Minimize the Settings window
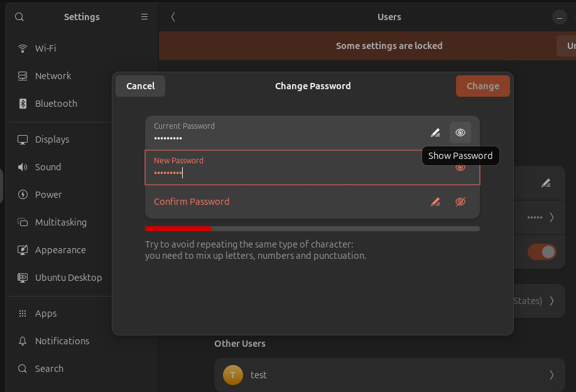The height and width of the screenshot is (392, 576). (x=560, y=17)
